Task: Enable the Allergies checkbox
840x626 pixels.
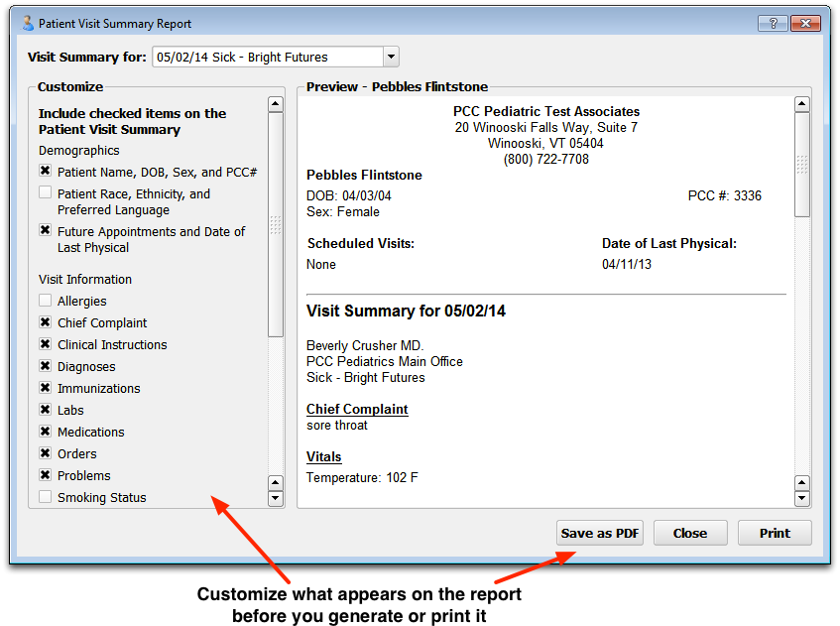Action: 46,301
